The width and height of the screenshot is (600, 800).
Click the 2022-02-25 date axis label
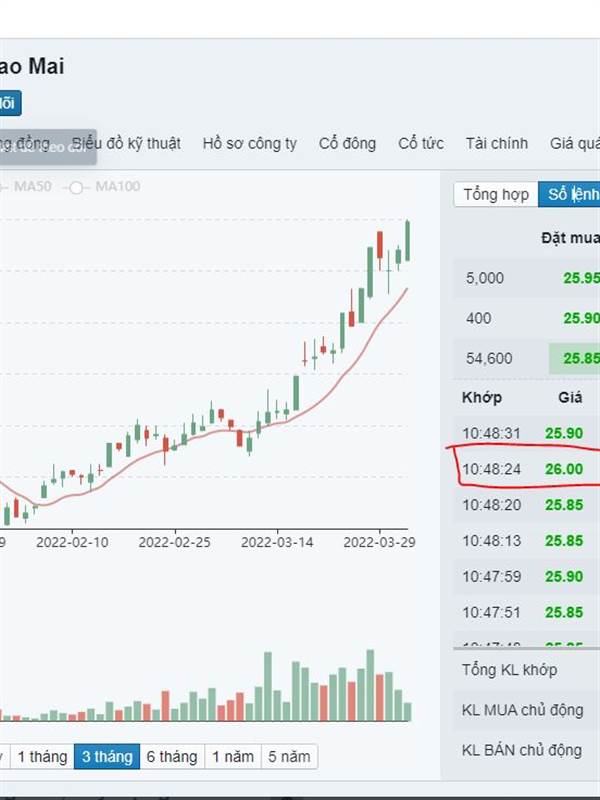[174, 542]
